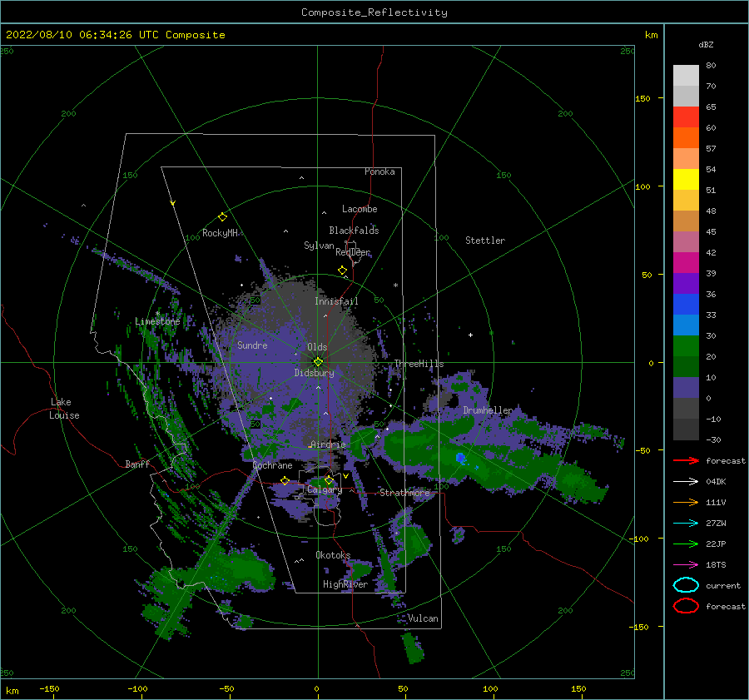749x700 pixels.
Task: Click the Vulcan label
Action: click(x=423, y=618)
